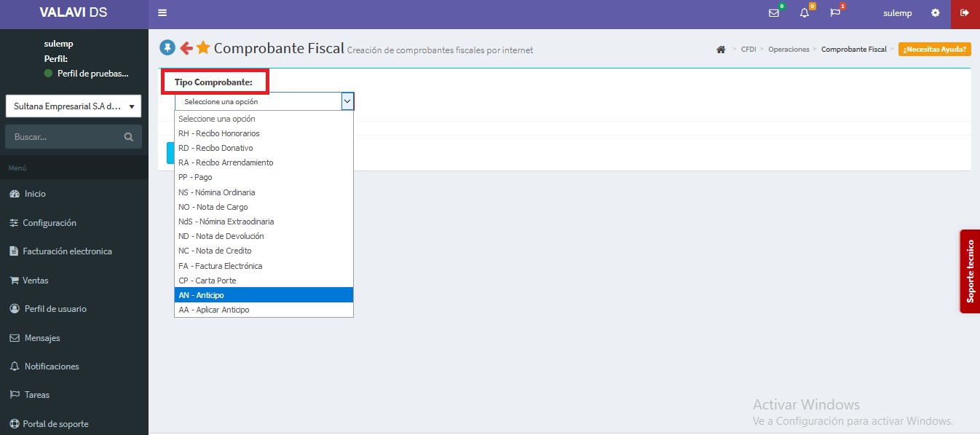Open the bell notifications icon in top bar
Image resolution: width=980 pixels, height=435 pixels.
805,13
